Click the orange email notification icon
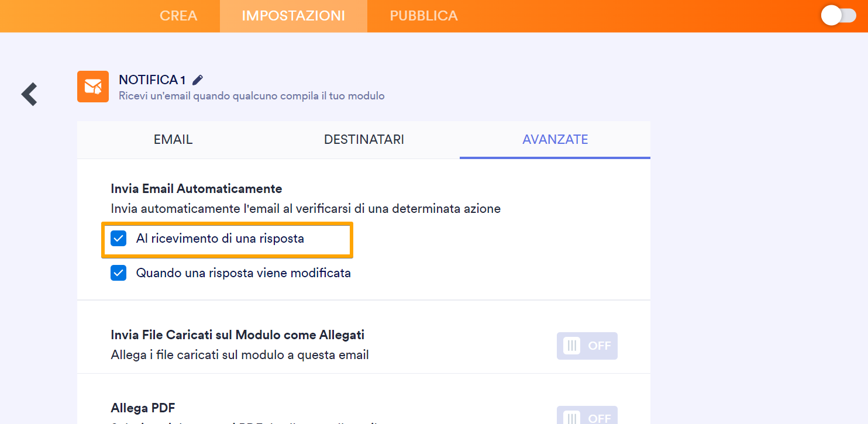This screenshot has height=424, width=868. (x=93, y=87)
